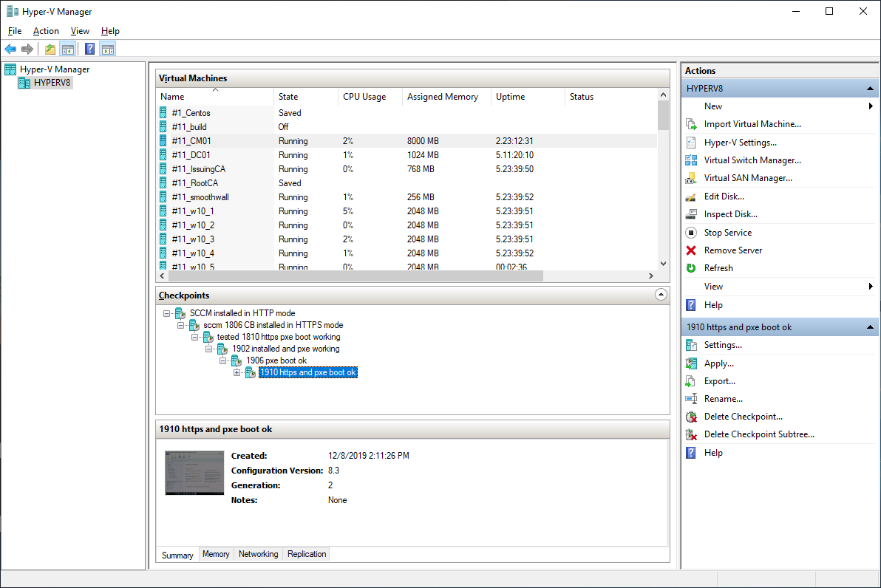Image resolution: width=881 pixels, height=588 pixels.
Task: Collapse the sccm 1806 CB HTTPS checkpoint node
Action: [180, 325]
